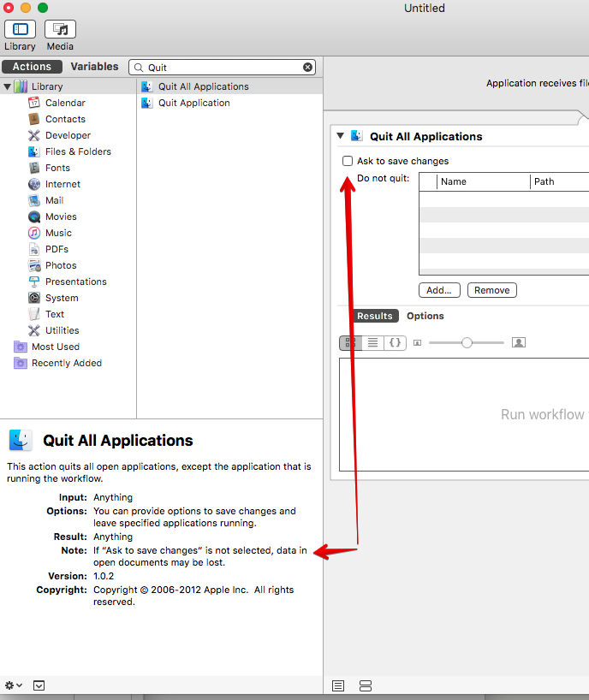Switch to the Actions tab
589x700 pixels.
point(32,67)
